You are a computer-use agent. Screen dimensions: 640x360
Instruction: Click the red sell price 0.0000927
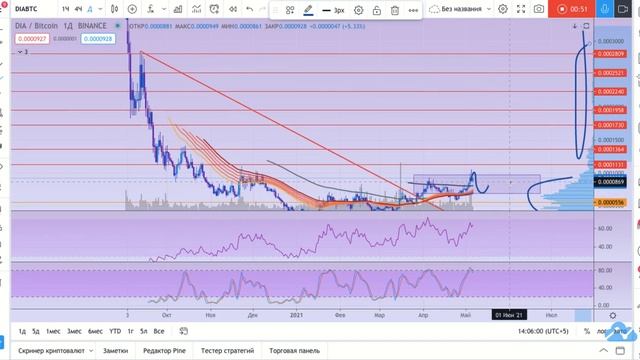(32, 39)
